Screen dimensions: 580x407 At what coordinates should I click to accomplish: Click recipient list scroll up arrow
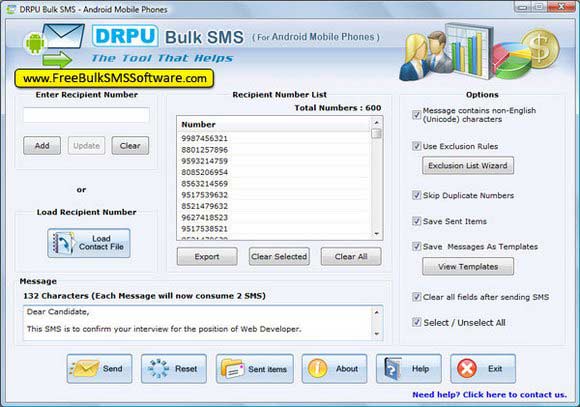[x=377, y=122]
